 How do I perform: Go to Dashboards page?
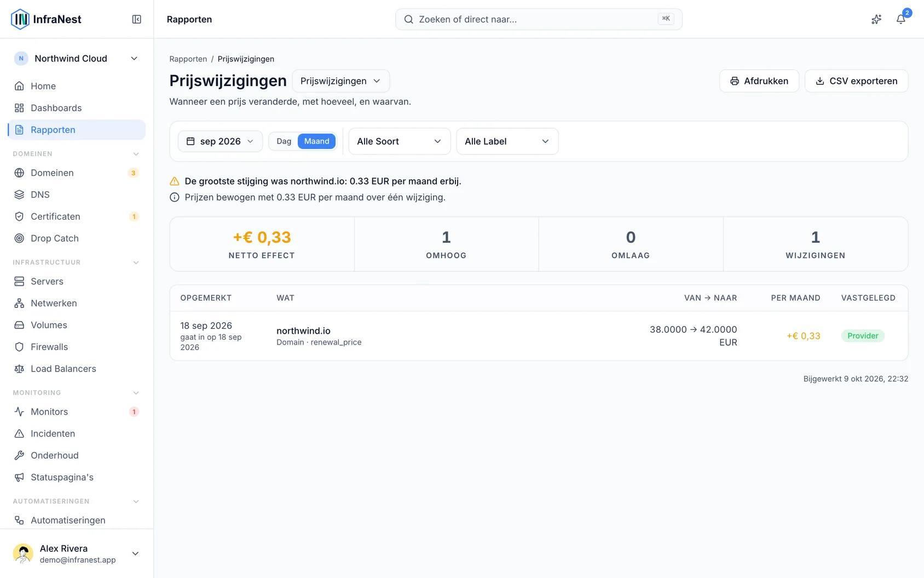tap(77, 108)
